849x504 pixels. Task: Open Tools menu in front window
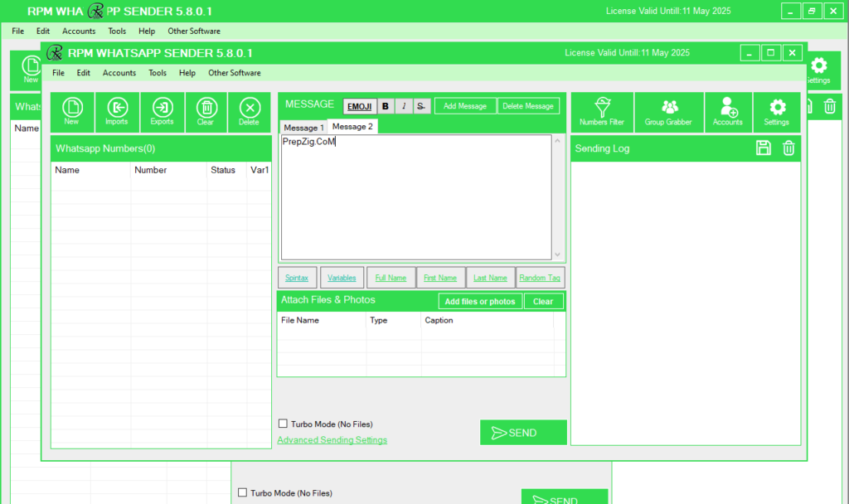[x=158, y=73]
